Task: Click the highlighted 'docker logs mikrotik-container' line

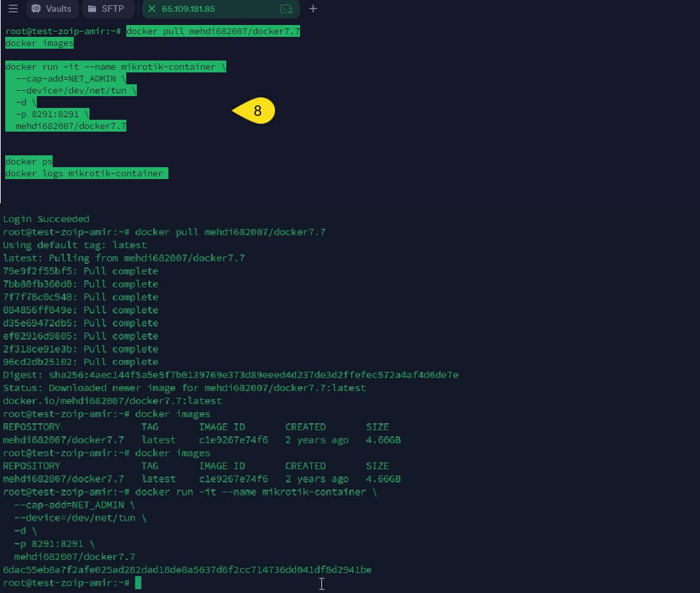Action: pos(84,174)
